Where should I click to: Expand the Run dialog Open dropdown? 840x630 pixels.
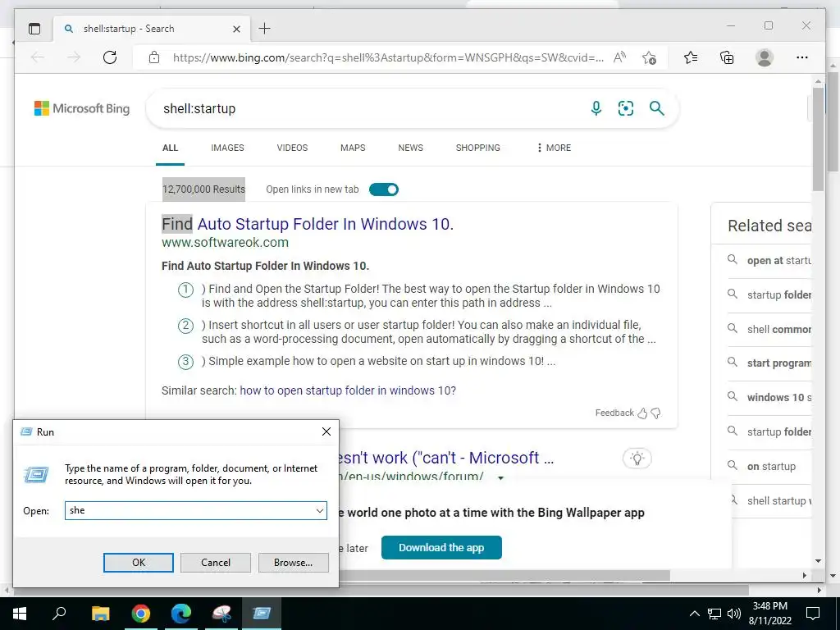pyautogui.click(x=320, y=510)
